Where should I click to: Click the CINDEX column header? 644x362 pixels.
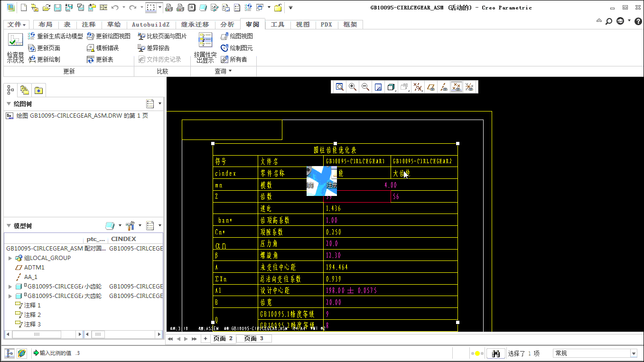click(123, 239)
